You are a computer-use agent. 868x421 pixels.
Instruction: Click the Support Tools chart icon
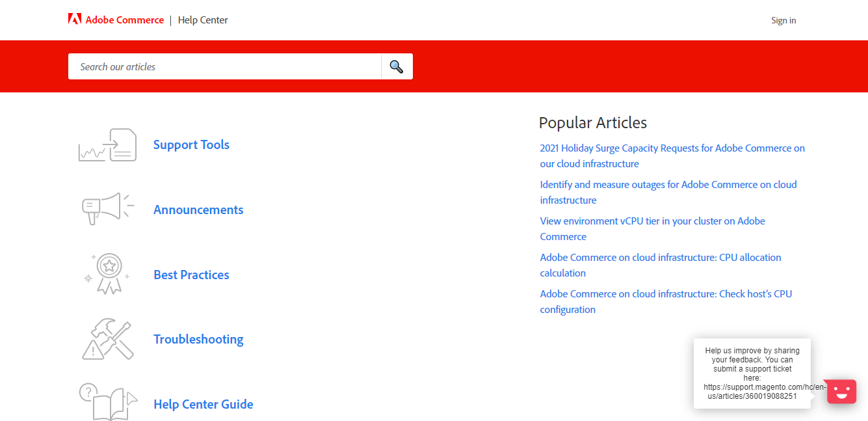(x=108, y=145)
